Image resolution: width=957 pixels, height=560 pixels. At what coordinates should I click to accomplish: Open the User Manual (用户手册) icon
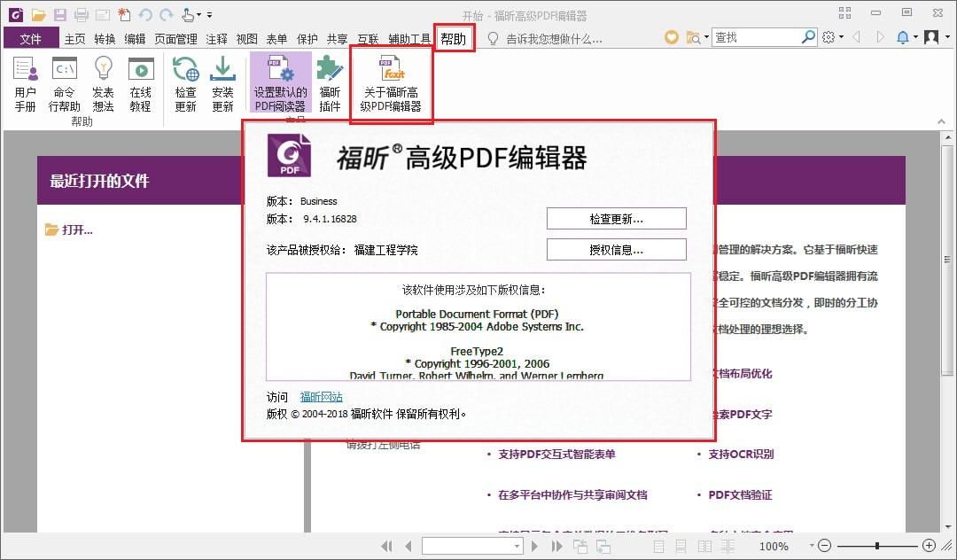26,84
